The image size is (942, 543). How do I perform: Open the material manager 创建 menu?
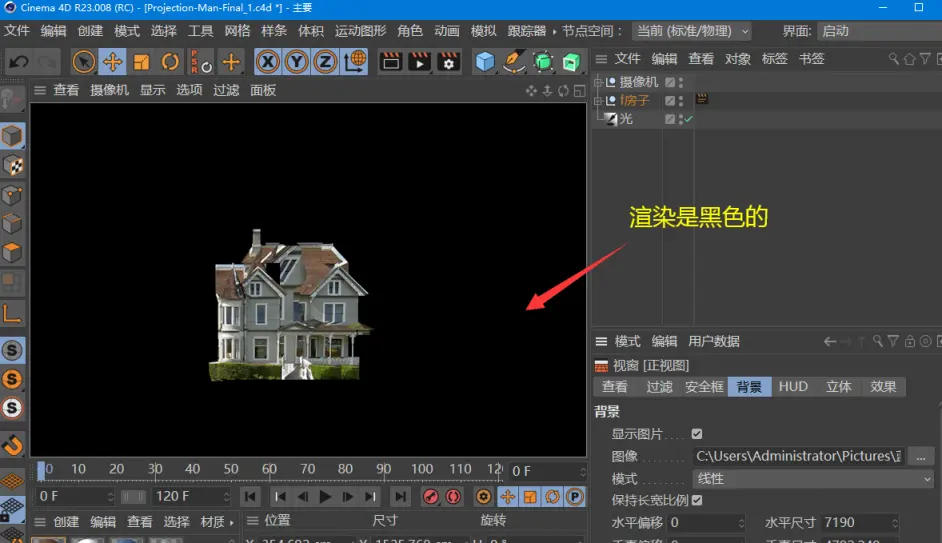[66, 522]
